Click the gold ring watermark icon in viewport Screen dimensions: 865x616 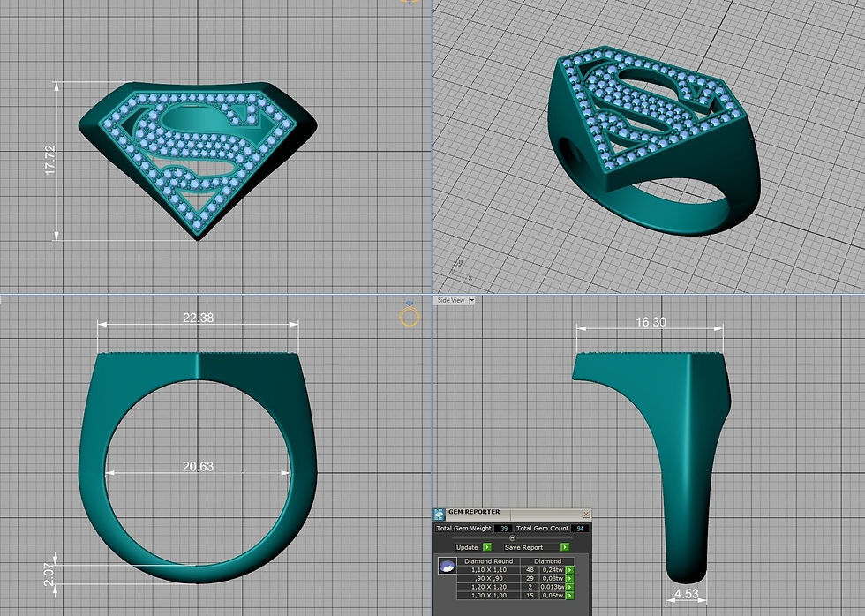pyautogui.click(x=410, y=315)
